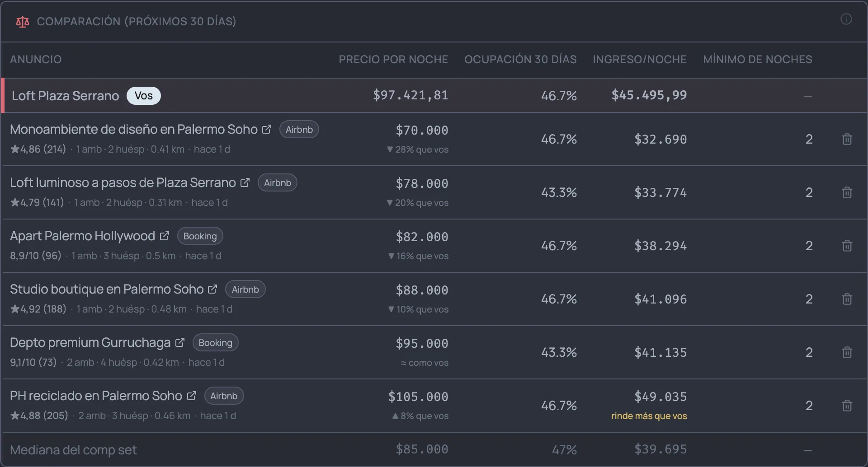Click the $97.421,81 price for your listing
The height and width of the screenshot is (467, 868).
coord(410,95)
